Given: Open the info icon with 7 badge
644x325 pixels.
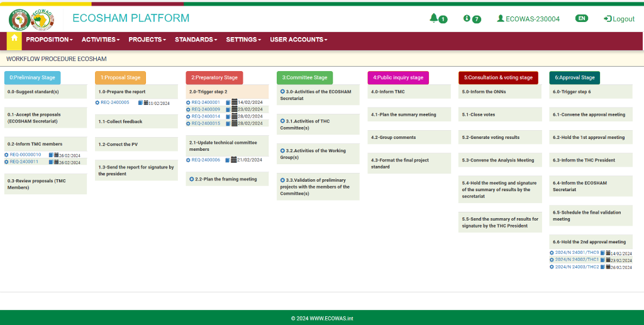Looking at the screenshot, I should 467,18.
